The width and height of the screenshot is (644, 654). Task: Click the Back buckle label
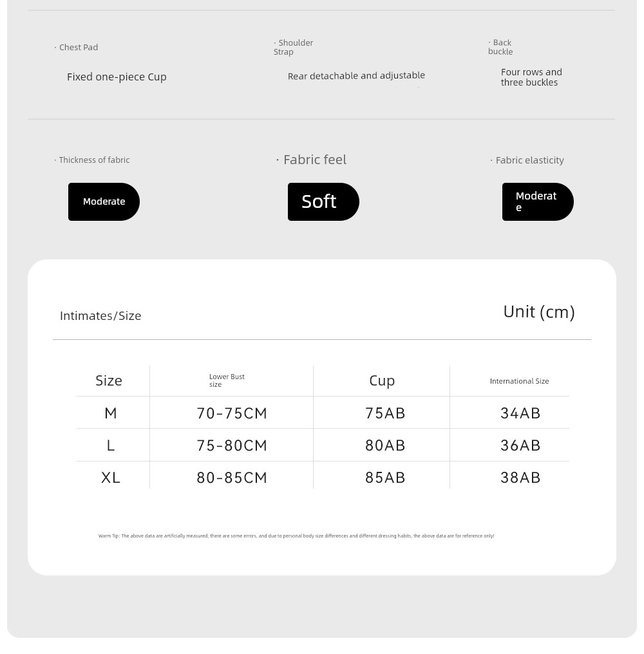(x=500, y=47)
